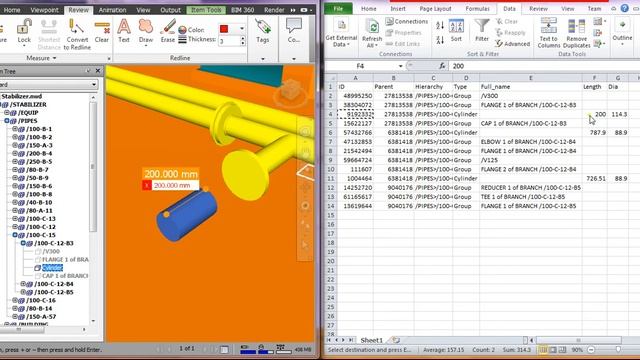Click Get External Data in Excel

[341, 33]
